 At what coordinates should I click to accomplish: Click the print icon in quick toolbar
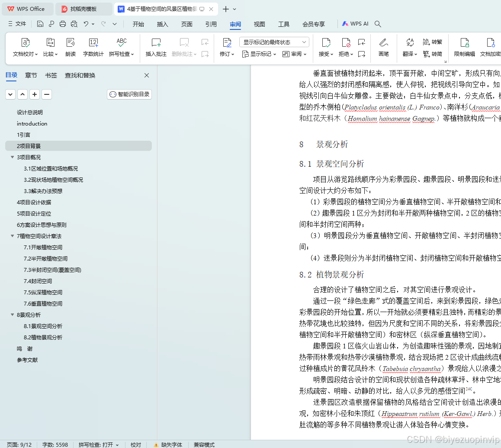pyautogui.click(x=63, y=24)
